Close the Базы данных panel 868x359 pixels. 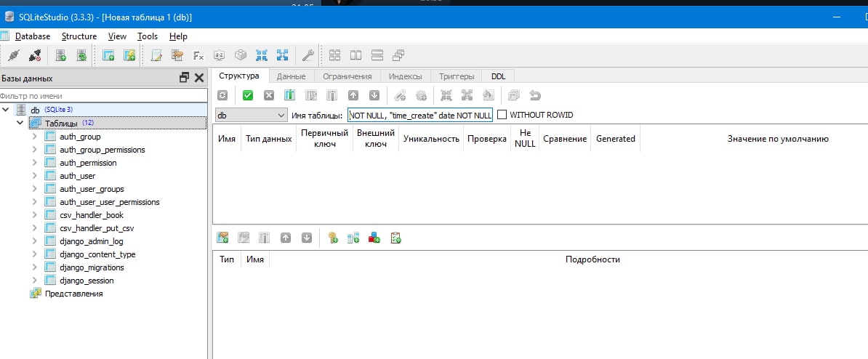coord(198,78)
